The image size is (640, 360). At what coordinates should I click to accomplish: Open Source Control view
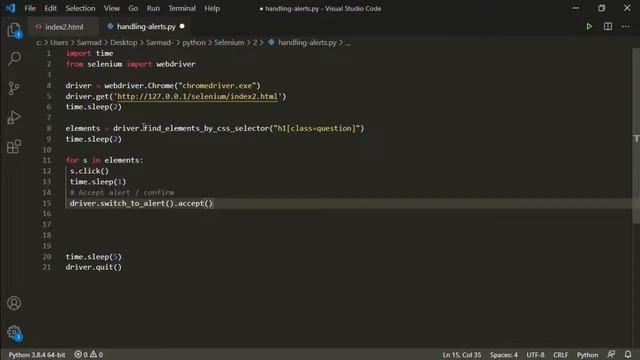[x=14, y=88]
